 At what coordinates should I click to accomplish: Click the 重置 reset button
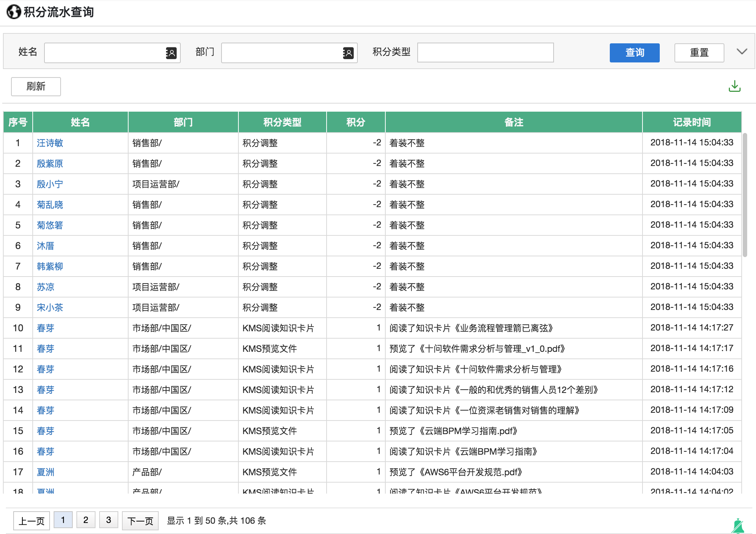pos(699,53)
